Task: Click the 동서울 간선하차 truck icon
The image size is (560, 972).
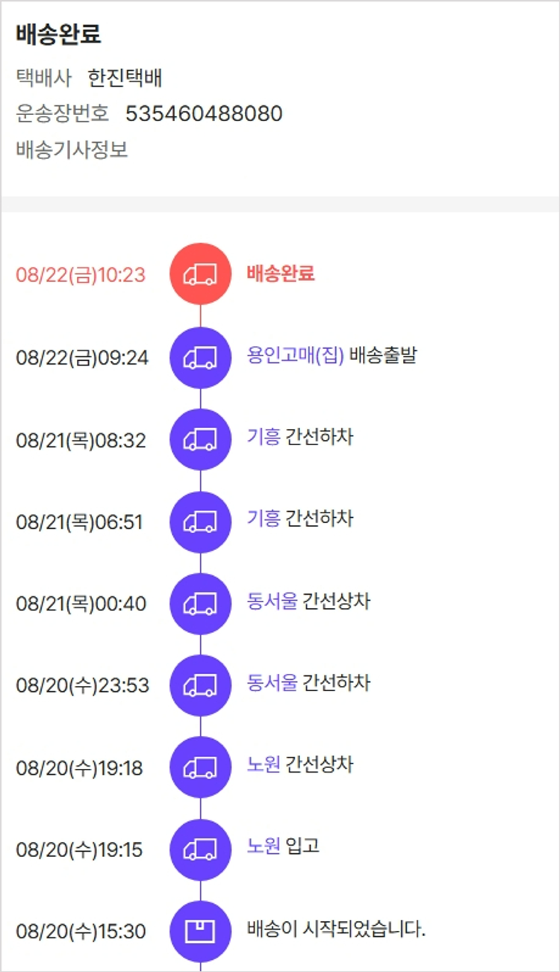Action: pos(200,685)
